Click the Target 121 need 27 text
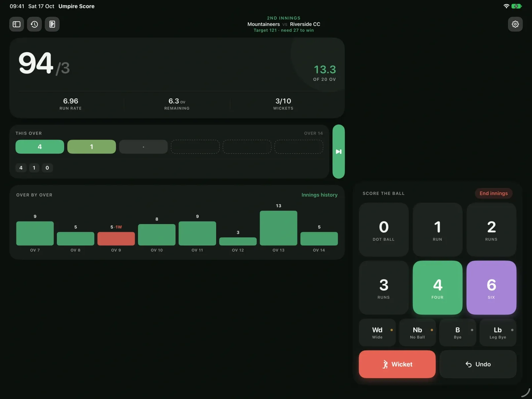 284,30
